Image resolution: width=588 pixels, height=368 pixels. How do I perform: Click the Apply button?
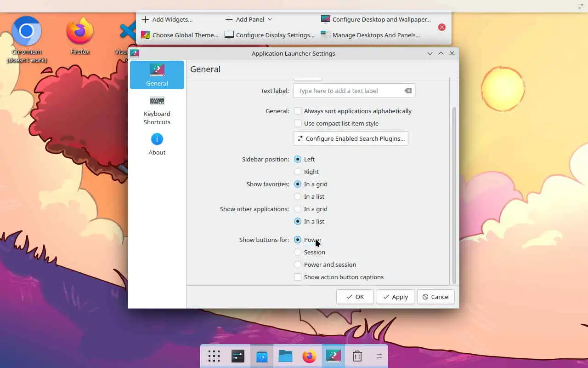(396, 297)
